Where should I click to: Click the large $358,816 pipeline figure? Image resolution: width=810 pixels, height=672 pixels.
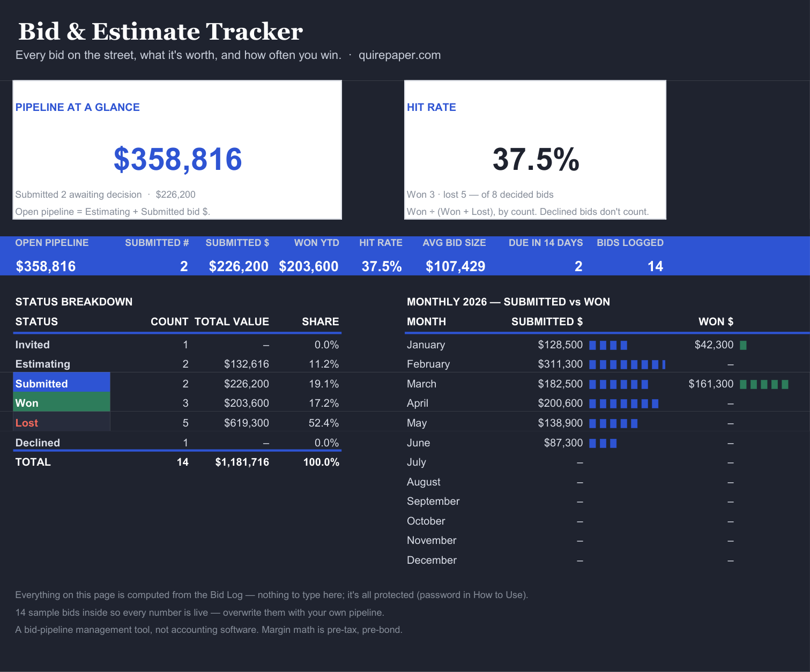(177, 159)
